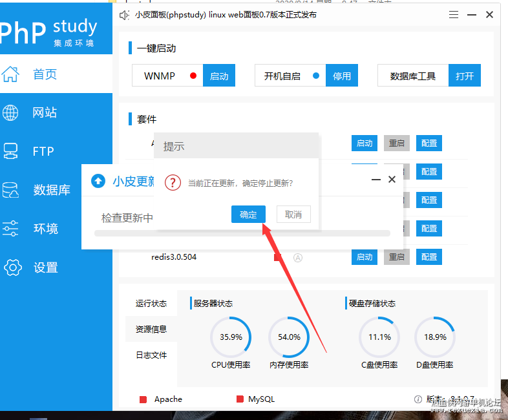Click the FTP server icon
The height and width of the screenshot is (420, 508).
click(x=10, y=151)
